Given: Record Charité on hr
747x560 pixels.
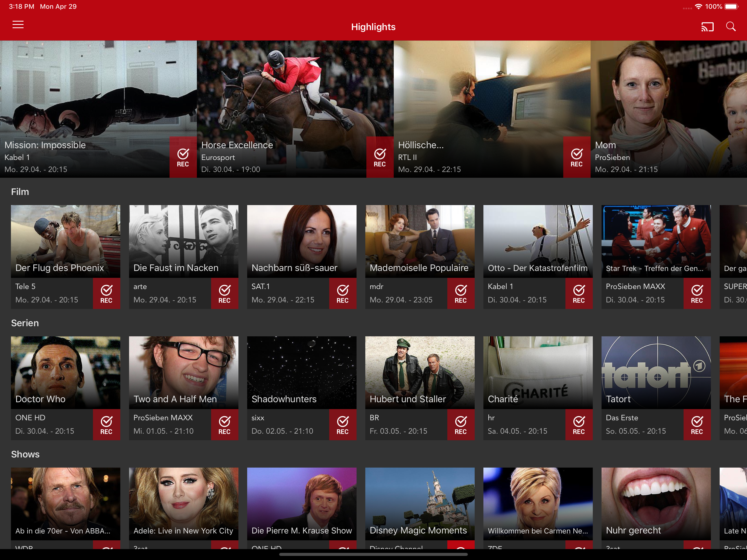Looking at the screenshot, I should click(579, 425).
